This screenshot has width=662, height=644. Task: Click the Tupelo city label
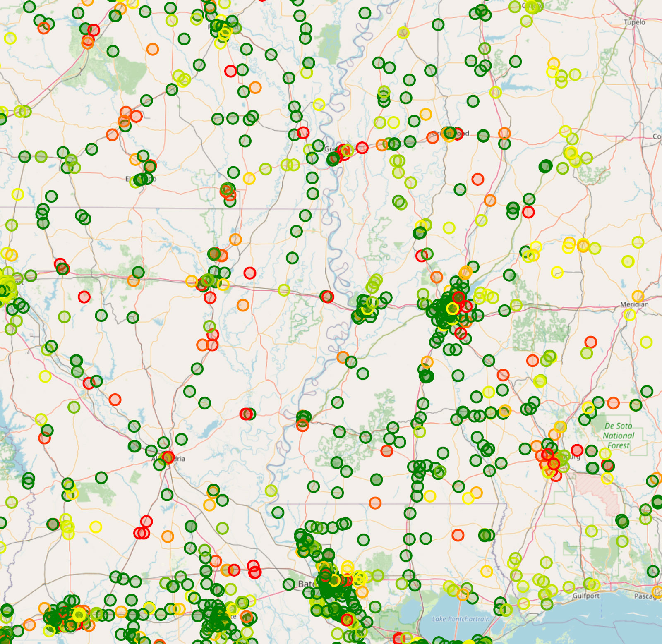[634, 22]
